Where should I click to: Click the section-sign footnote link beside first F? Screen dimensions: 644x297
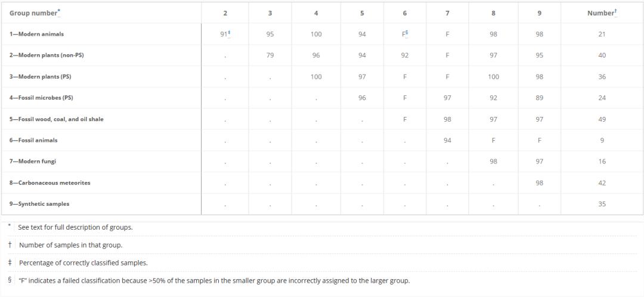pos(407,32)
